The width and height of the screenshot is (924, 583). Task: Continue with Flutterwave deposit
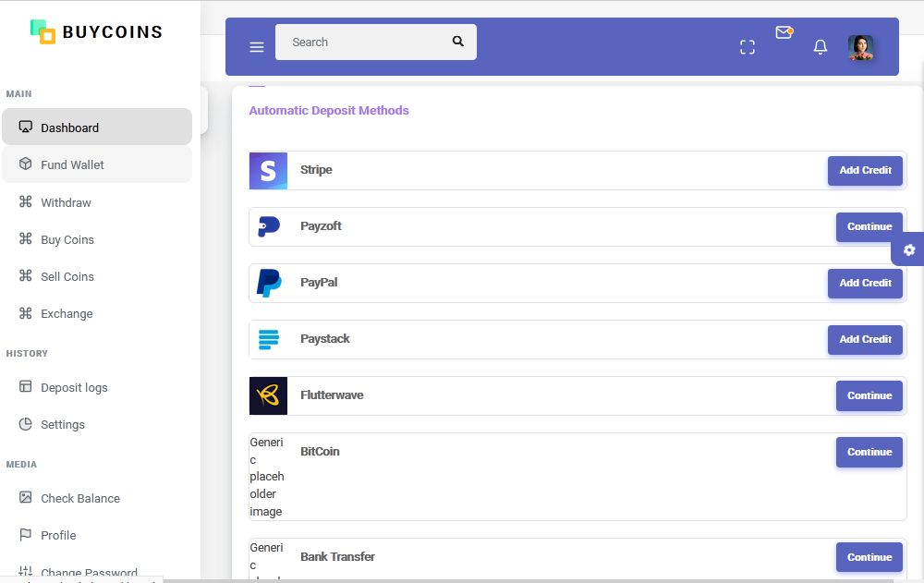tap(869, 395)
